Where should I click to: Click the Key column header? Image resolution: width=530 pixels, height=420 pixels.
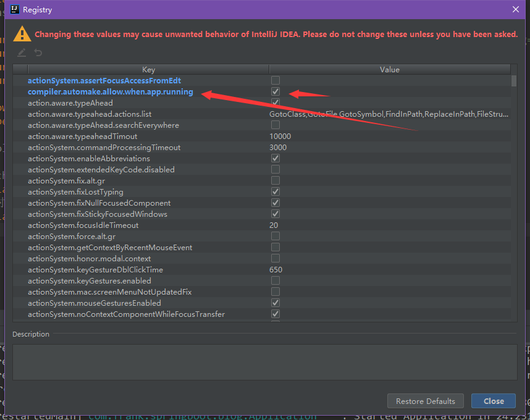click(148, 70)
